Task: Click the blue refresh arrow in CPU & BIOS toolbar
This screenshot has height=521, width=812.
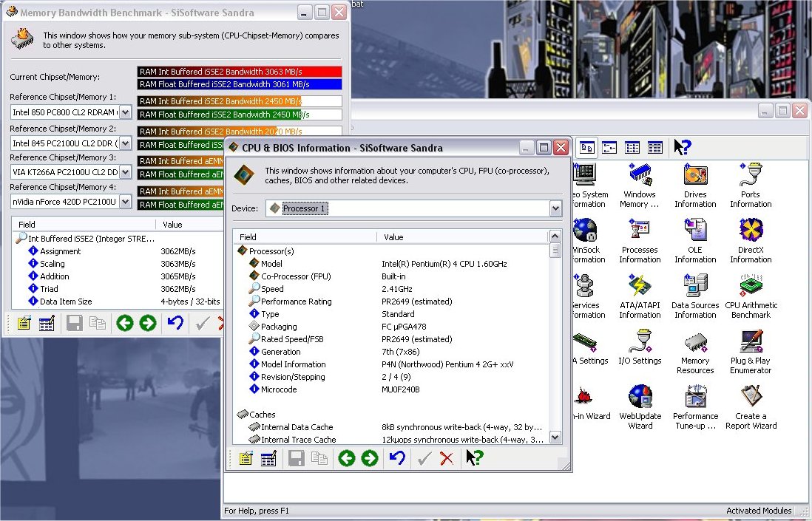Action: [397, 457]
